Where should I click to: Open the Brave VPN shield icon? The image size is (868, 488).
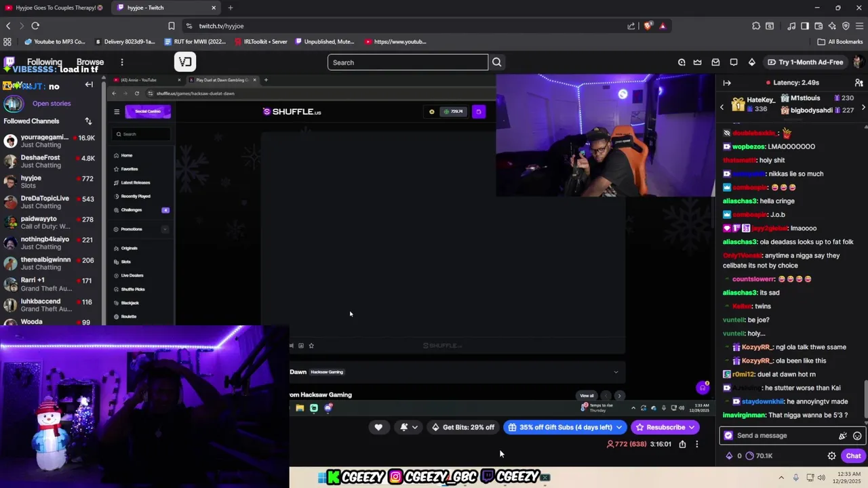click(846, 26)
